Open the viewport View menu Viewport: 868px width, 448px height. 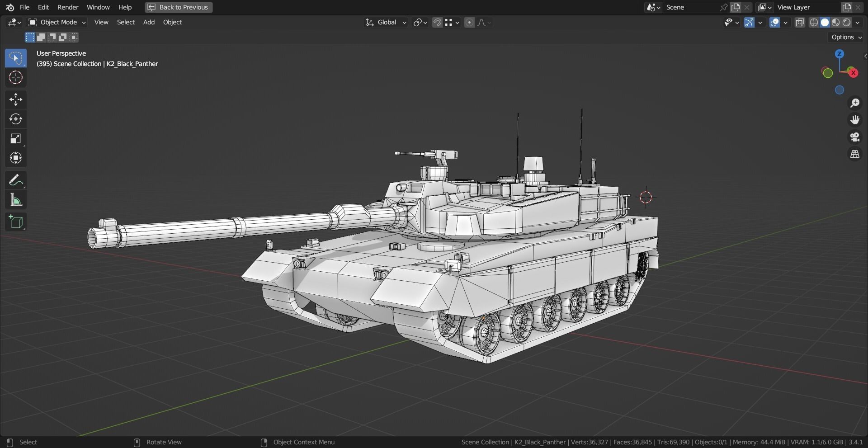(101, 22)
